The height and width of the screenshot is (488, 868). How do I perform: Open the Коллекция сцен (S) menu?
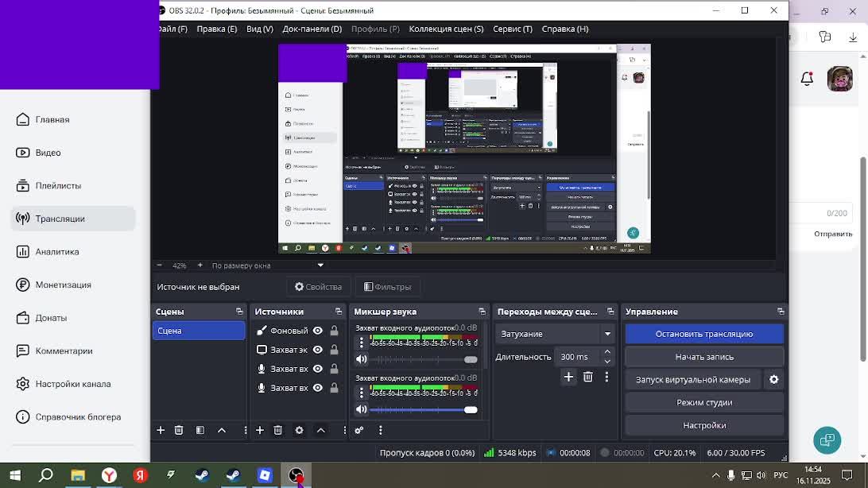[446, 29]
